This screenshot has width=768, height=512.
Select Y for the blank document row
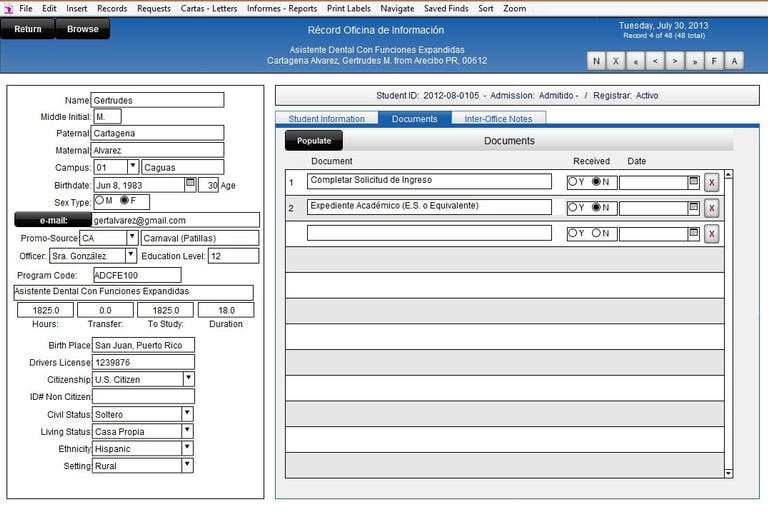[x=572, y=233]
